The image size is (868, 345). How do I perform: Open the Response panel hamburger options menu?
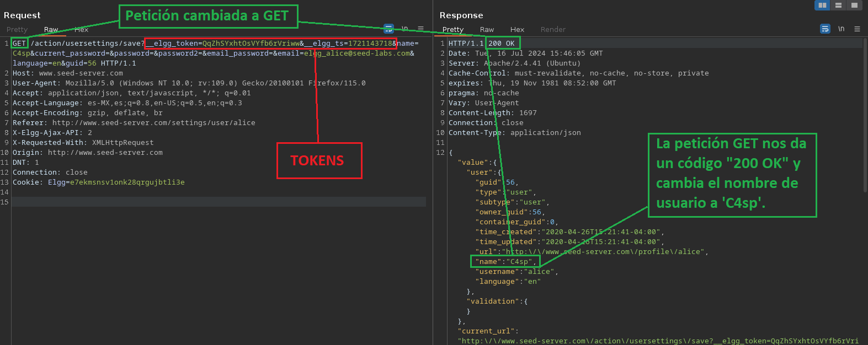point(857,29)
